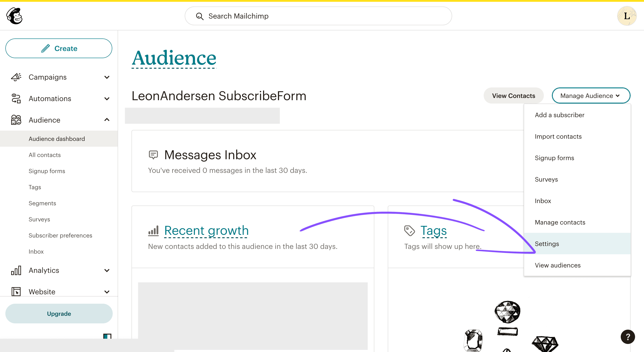
Task: Click the Audience navigation icon
Action: point(16,120)
